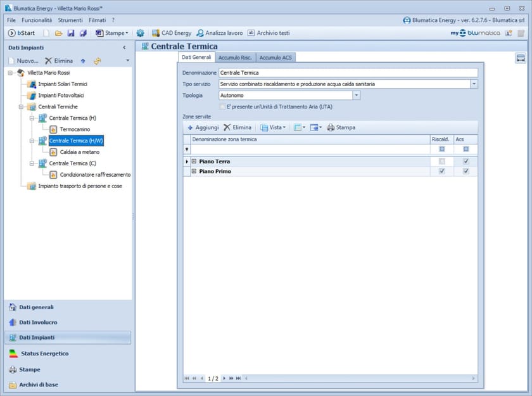Open the Status Energetico section
Image resolution: width=532 pixels, height=396 pixels.
tap(44, 354)
